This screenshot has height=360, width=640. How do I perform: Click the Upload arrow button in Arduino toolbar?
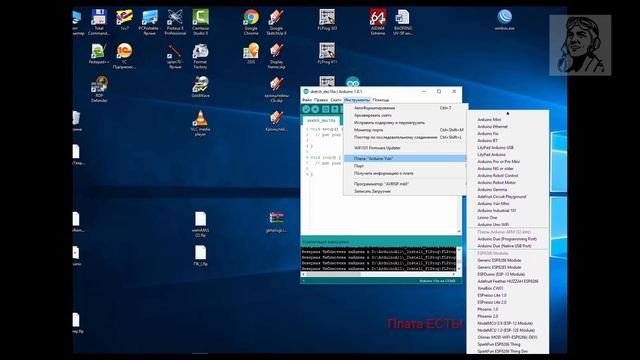[315, 109]
